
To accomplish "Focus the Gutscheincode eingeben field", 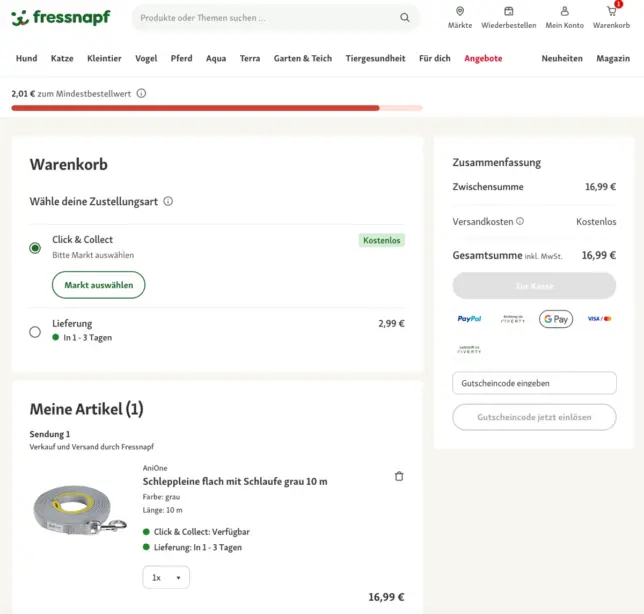I will point(534,383).
